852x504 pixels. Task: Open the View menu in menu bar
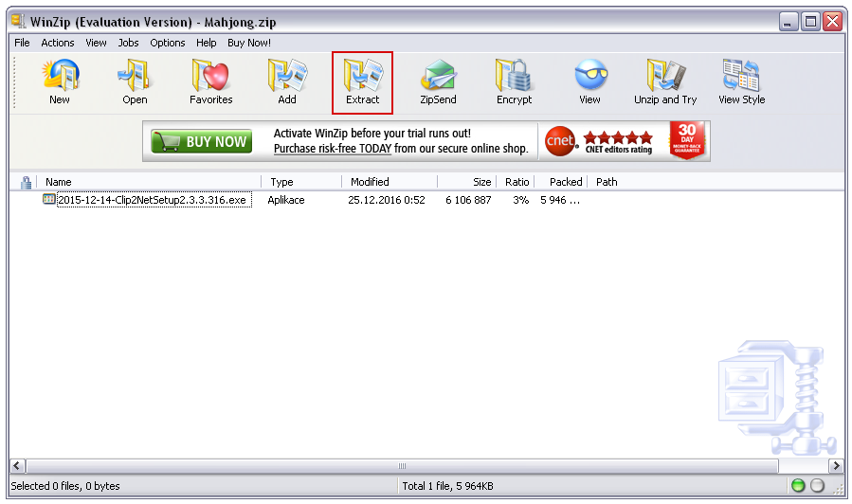coord(96,43)
